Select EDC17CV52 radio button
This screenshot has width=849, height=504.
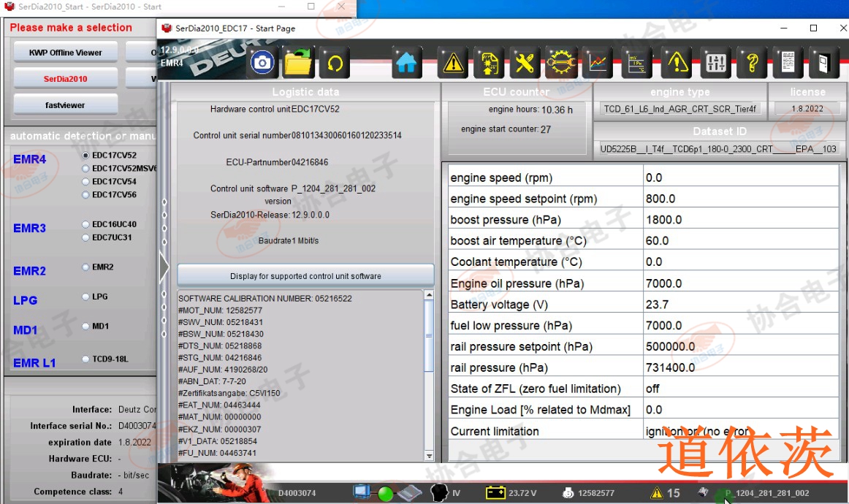85,156
